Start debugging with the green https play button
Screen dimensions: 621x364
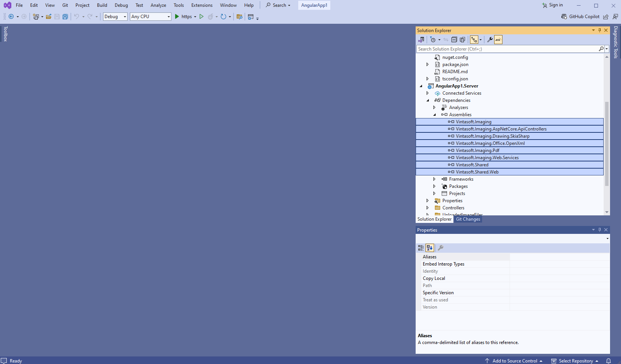(x=177, y=17)
